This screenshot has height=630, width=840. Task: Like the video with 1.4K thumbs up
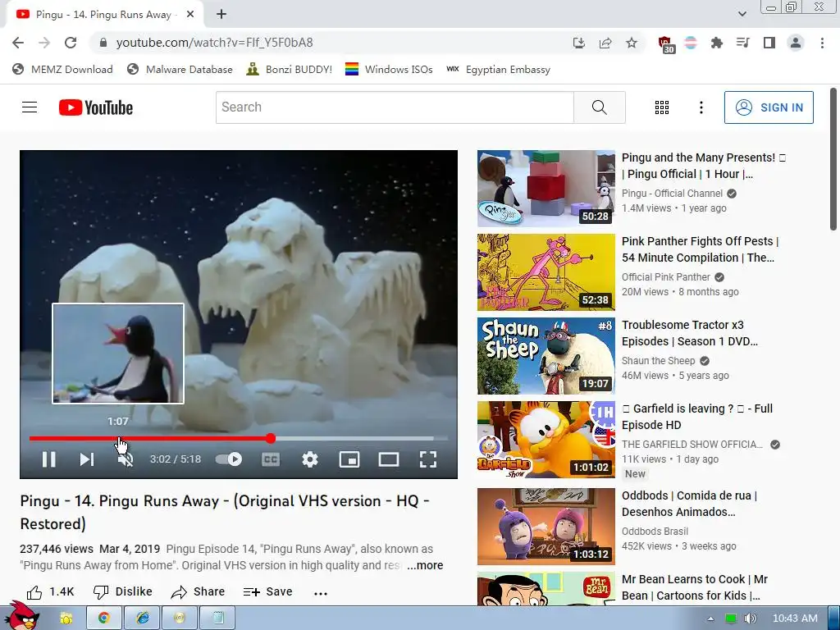tap(50, 591)
